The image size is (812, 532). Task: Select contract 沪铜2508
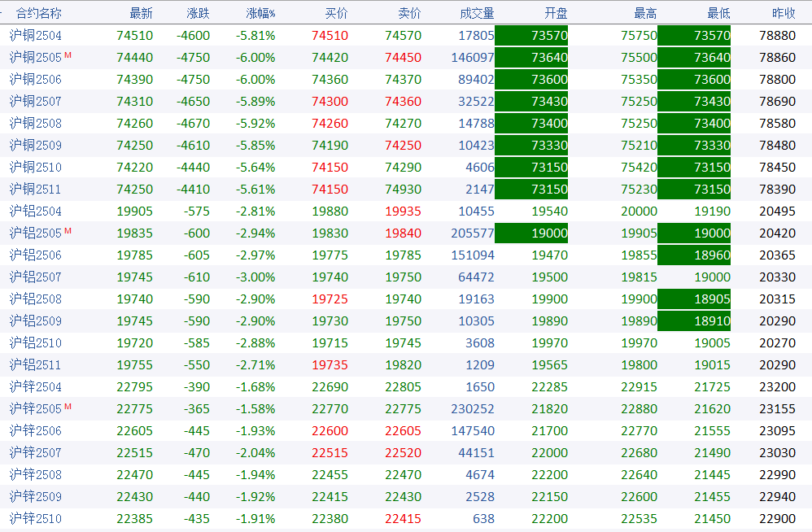(35, 123)
